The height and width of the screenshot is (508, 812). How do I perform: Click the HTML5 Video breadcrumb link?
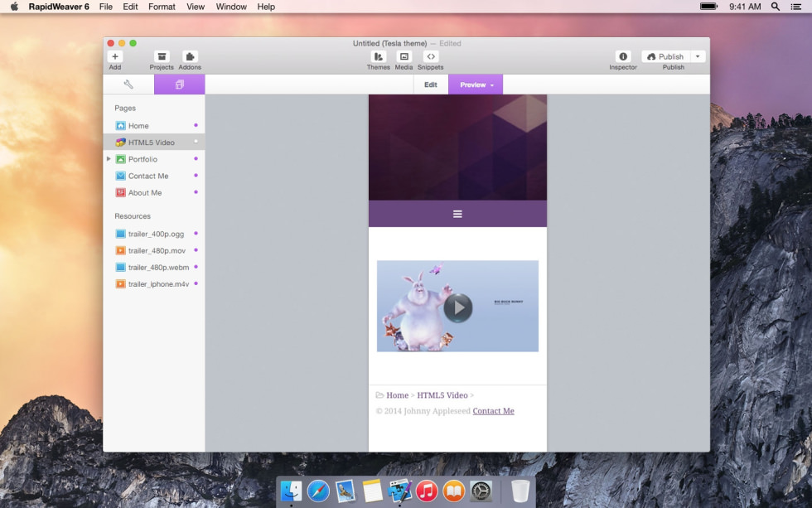442,395
